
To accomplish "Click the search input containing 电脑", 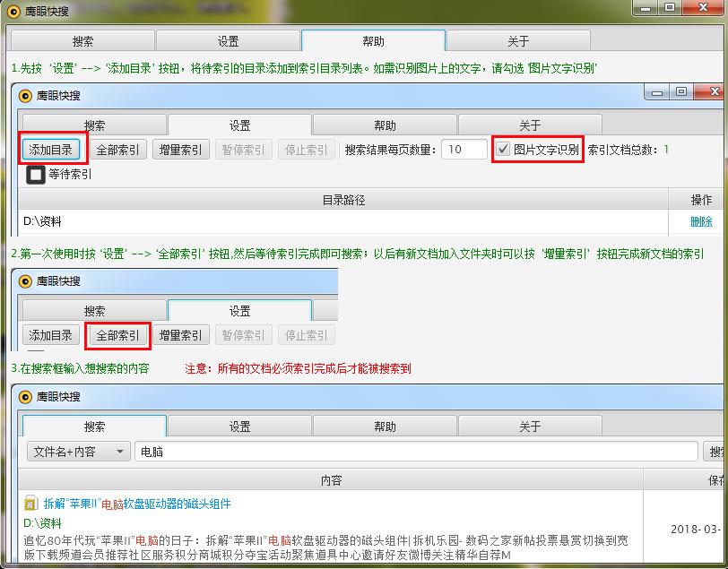I will tap(359, 451).
